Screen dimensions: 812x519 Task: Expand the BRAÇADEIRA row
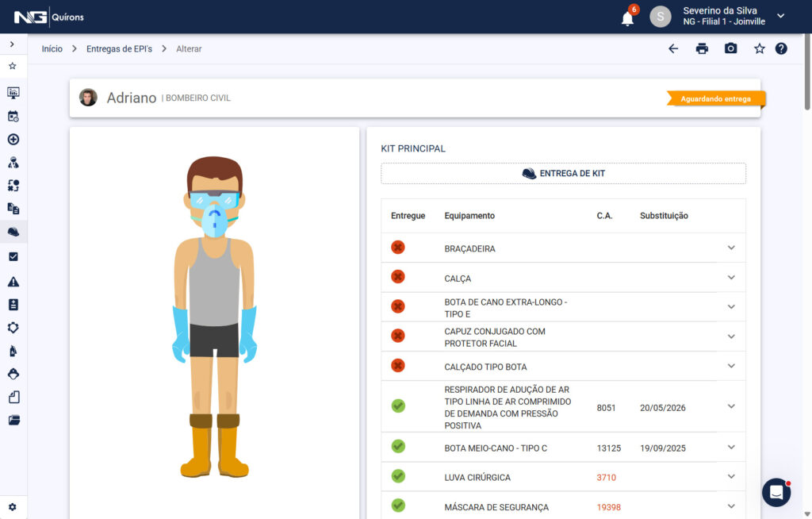(x=730, y=248)
